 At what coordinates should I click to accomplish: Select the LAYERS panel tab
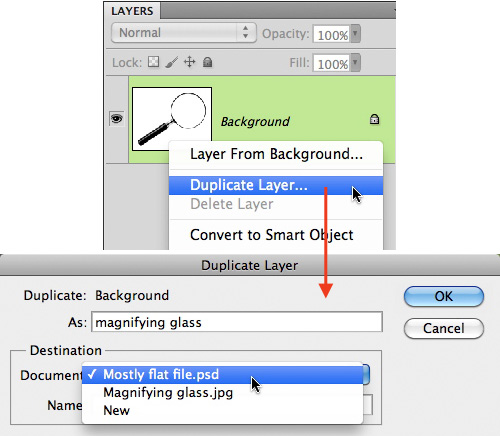pos(132,11)
